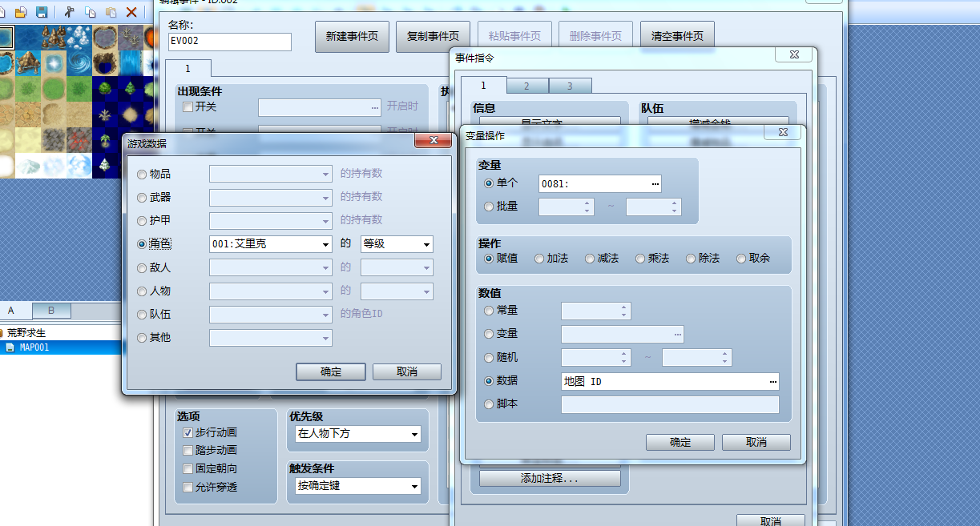Open the 敌人 selection dropdown
The width and height of the screenshot is (980, 526).
tap(271, 267)
